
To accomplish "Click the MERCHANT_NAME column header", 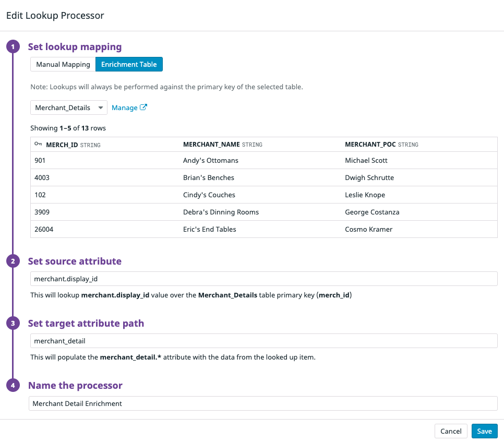I will [x=211, y=145].
